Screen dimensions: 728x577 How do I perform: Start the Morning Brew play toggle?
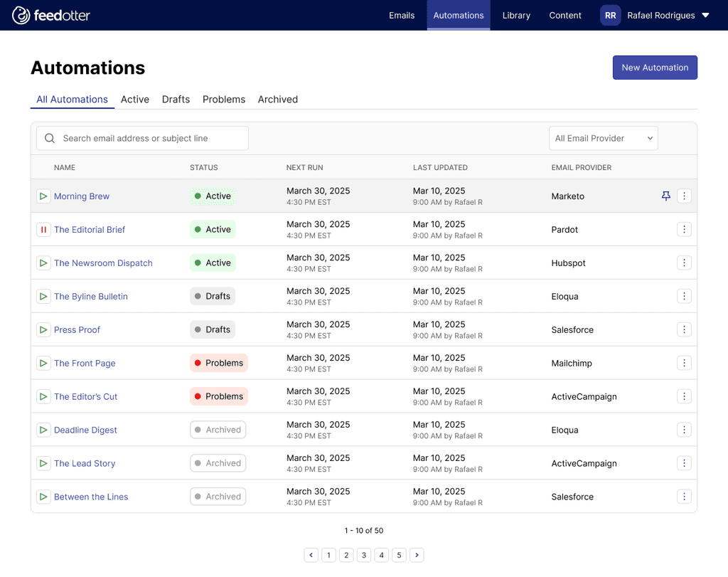[x=43, y=196]
